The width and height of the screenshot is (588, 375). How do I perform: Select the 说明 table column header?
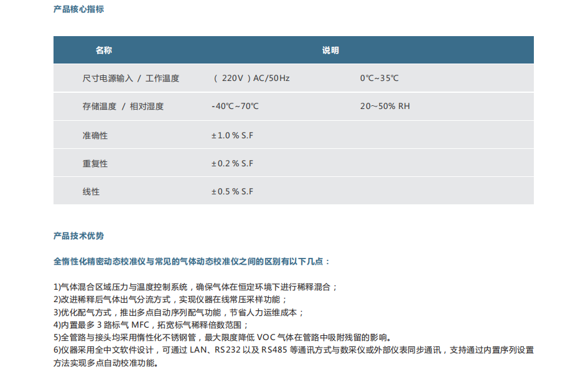click(x=330, y=50)
